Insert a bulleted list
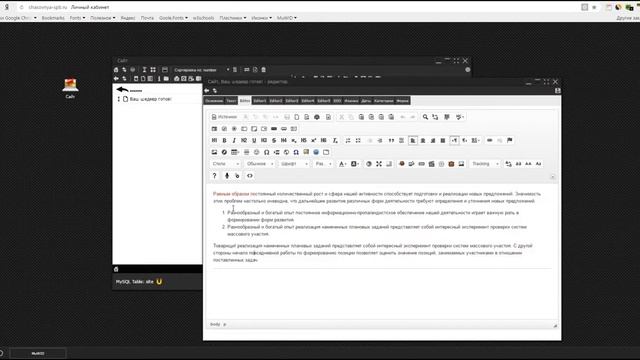 (358, 140)
